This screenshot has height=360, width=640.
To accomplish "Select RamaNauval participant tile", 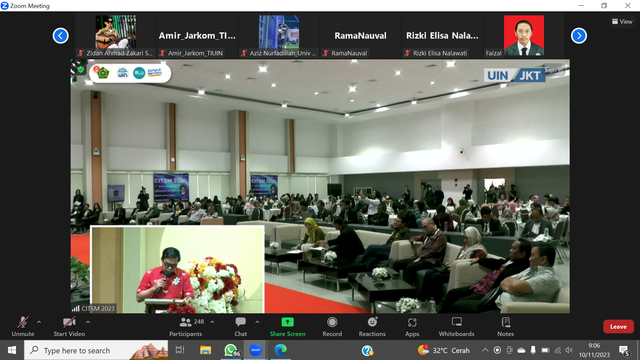I will point(360,36).
